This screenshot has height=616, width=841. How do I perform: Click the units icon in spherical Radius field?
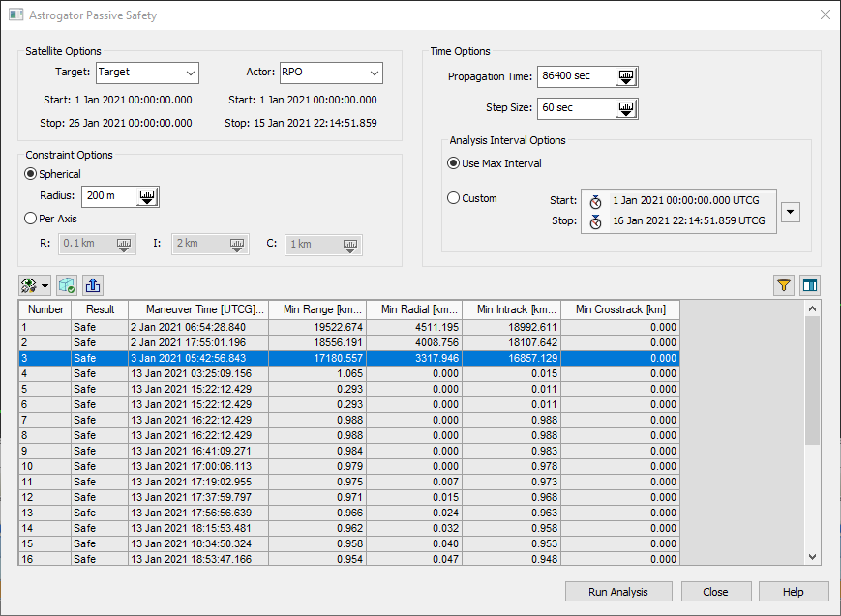pos(147,196)
